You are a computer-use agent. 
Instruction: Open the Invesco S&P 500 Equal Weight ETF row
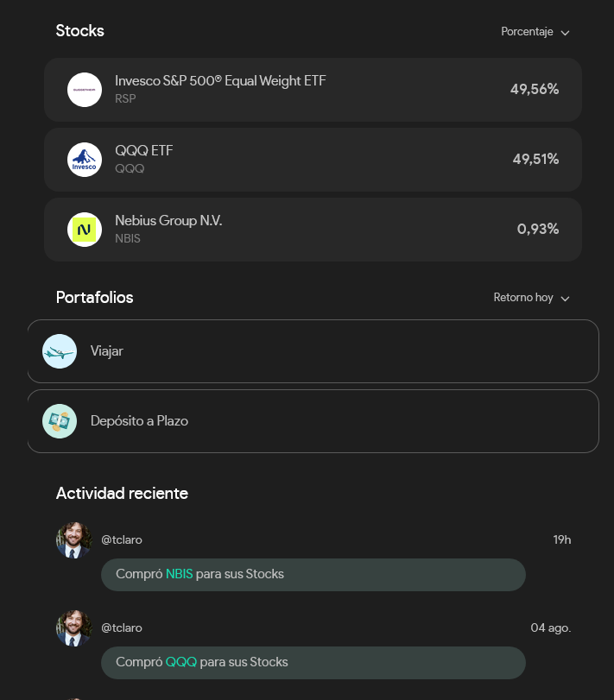click(313, 90)
